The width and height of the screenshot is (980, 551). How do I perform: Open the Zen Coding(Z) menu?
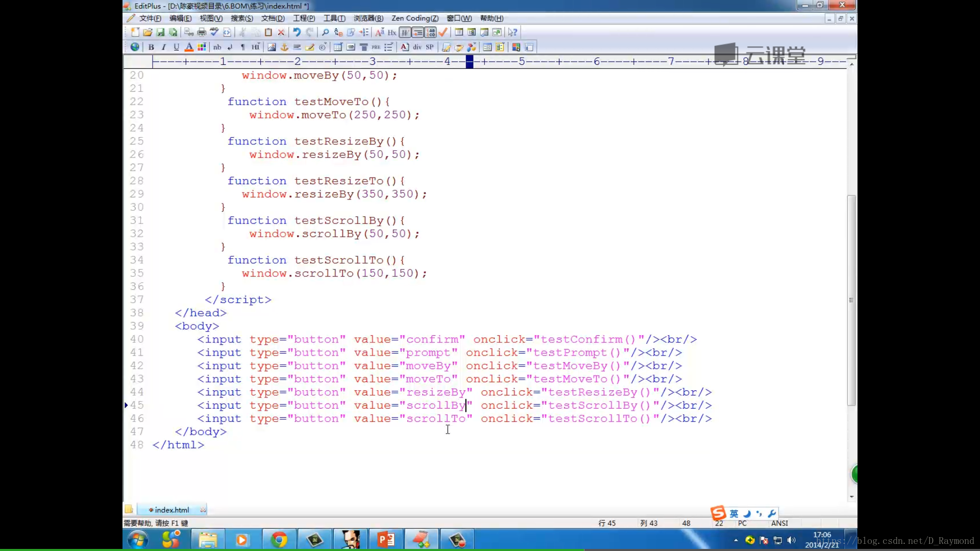pos(415,18)
